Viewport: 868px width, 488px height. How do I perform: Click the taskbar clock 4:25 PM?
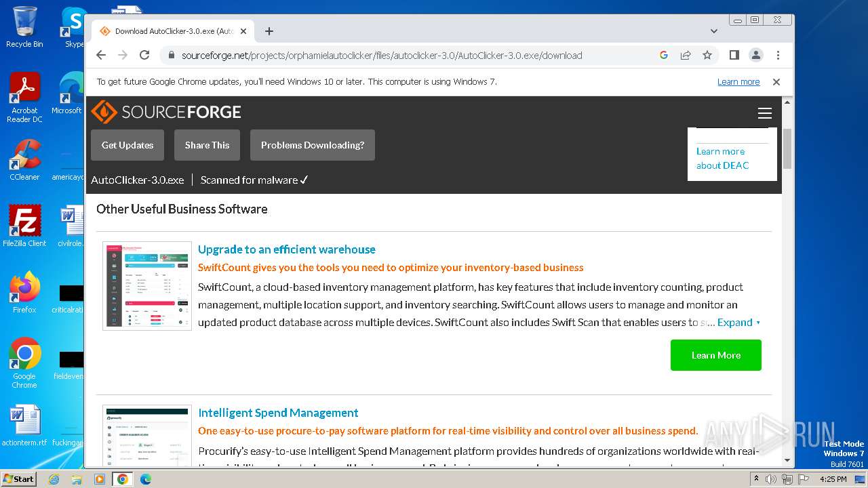[833, 479]
